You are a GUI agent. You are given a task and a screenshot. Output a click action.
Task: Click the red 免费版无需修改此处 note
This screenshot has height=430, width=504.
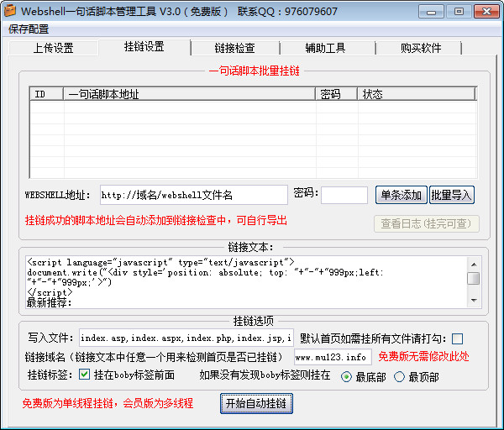tap(423, 356)
